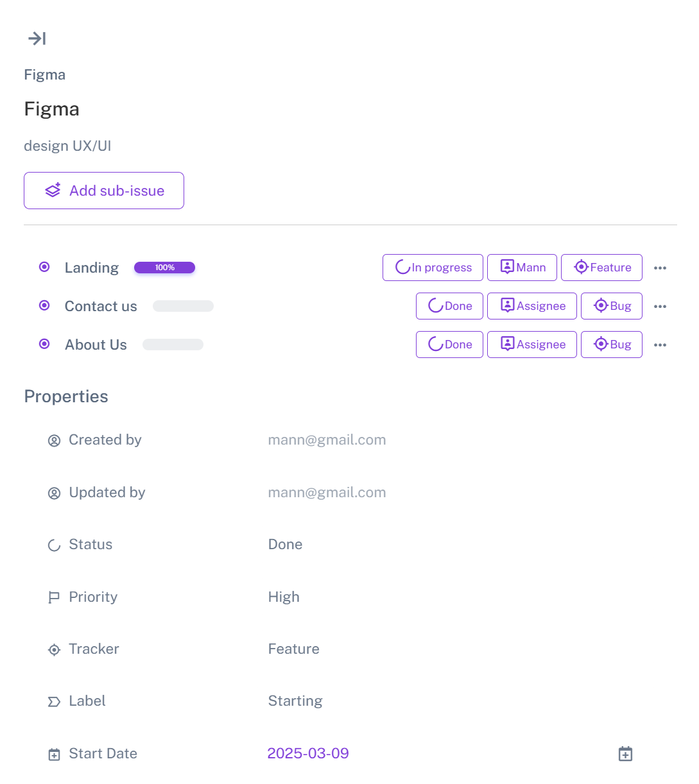Open the Landing row three-dot menu
The image size is (699, 784).
coord(660,268)
